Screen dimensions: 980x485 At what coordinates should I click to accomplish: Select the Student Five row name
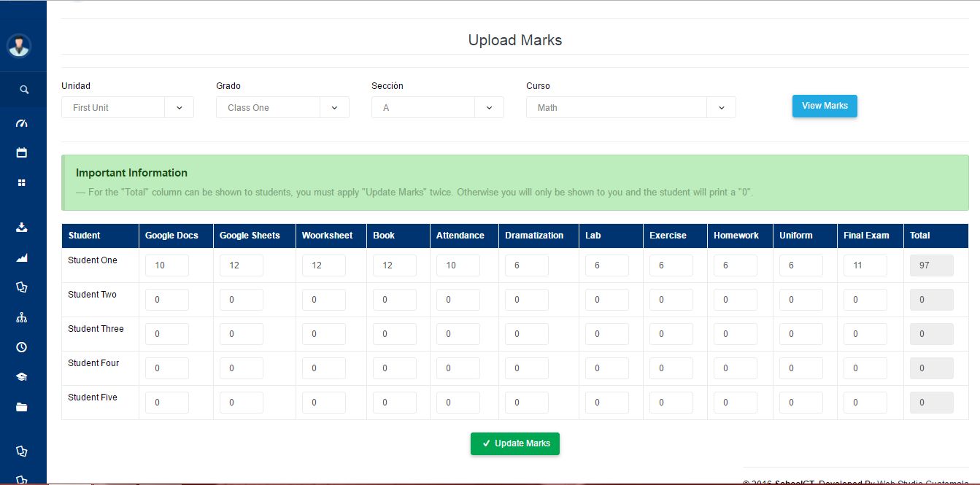(93, 397)
